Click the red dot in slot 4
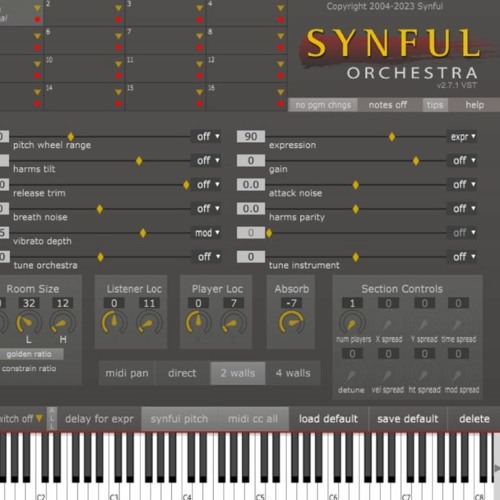Image resolution: width=500 pixels, height=500 pixels. pyautogui.click(x=281, y=20)
